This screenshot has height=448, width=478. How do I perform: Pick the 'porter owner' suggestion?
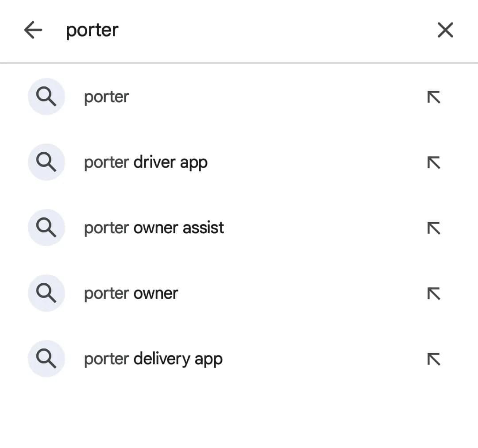click(x=131, y=294)
